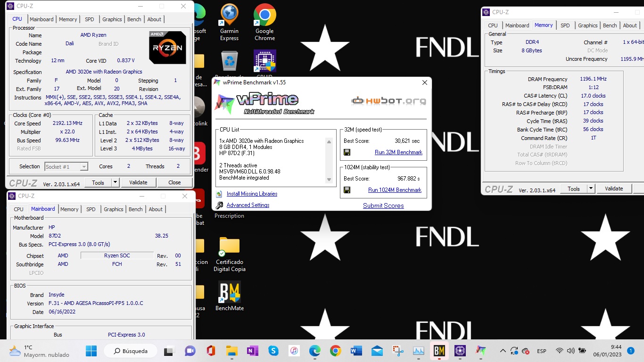644x362 pixels.
Task: Open Tools dropdown arrow in CPU window
Action: (115, 182)
